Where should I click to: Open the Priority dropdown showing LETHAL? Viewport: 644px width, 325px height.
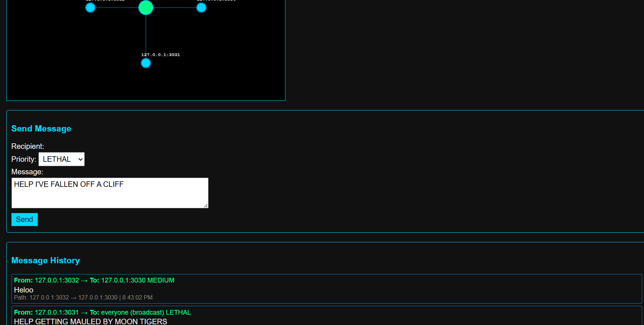(x=61, y=159)
